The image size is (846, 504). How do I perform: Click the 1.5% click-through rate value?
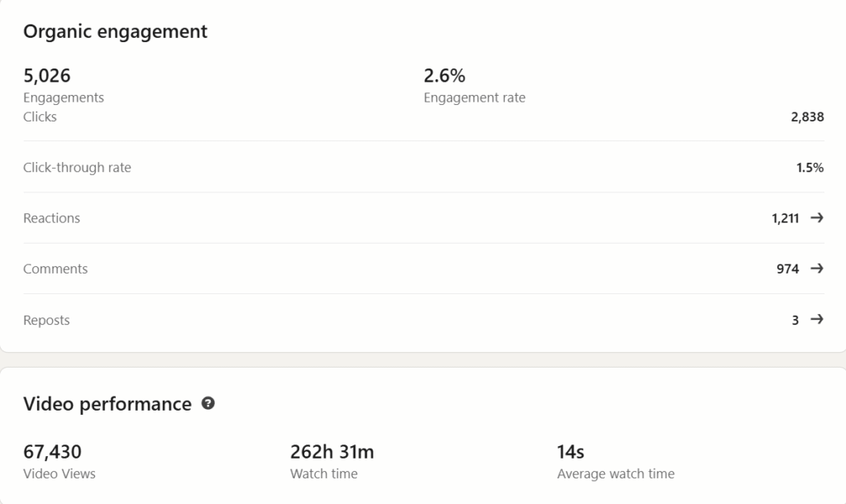pyautogui.click(x=810, y=167)
